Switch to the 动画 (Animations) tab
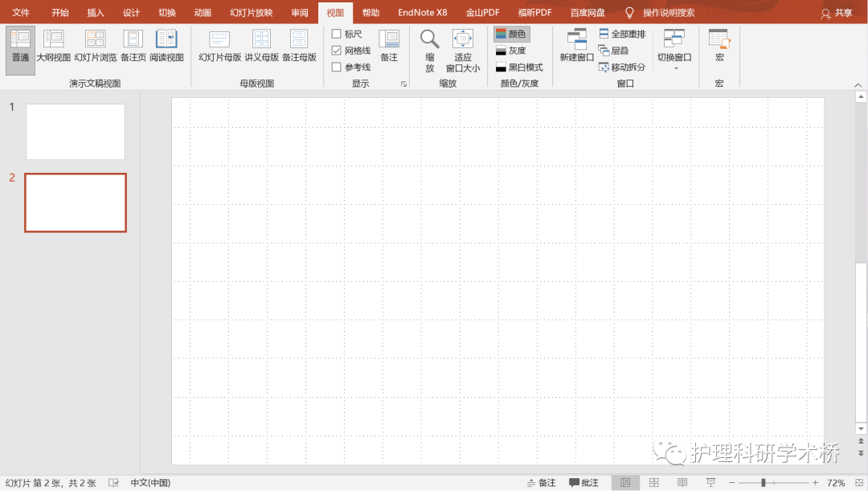The width and height of the screenshot is (868, 491). 202,12
